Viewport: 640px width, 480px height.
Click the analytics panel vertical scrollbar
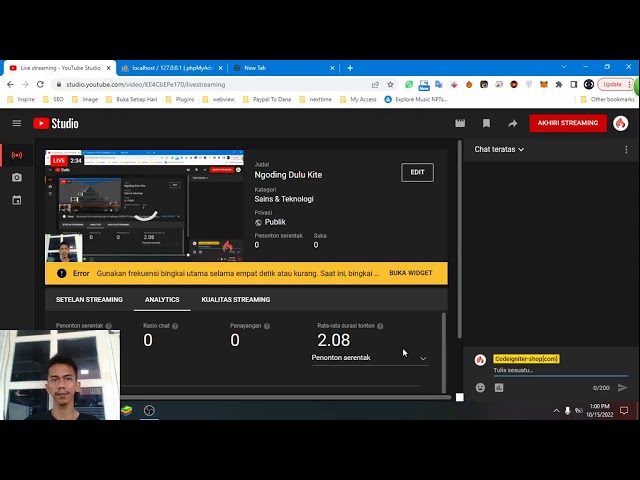point(444,351)
